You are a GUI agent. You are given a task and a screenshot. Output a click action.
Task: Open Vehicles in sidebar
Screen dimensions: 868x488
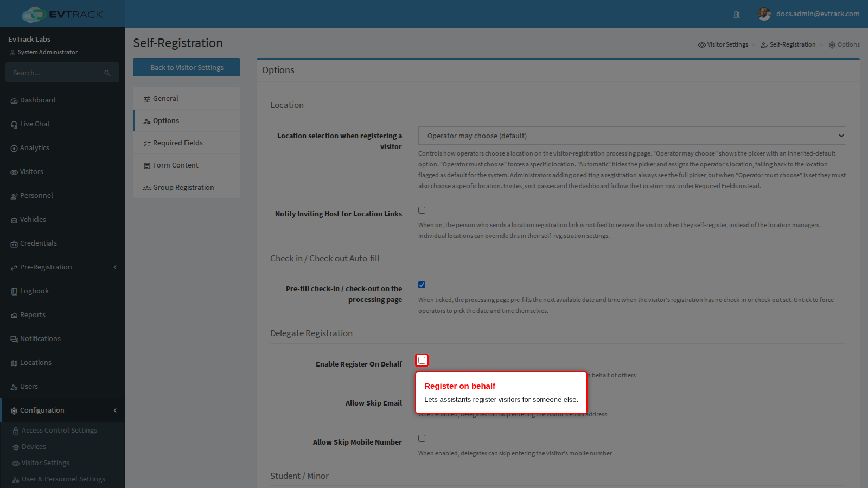point(62,220)
